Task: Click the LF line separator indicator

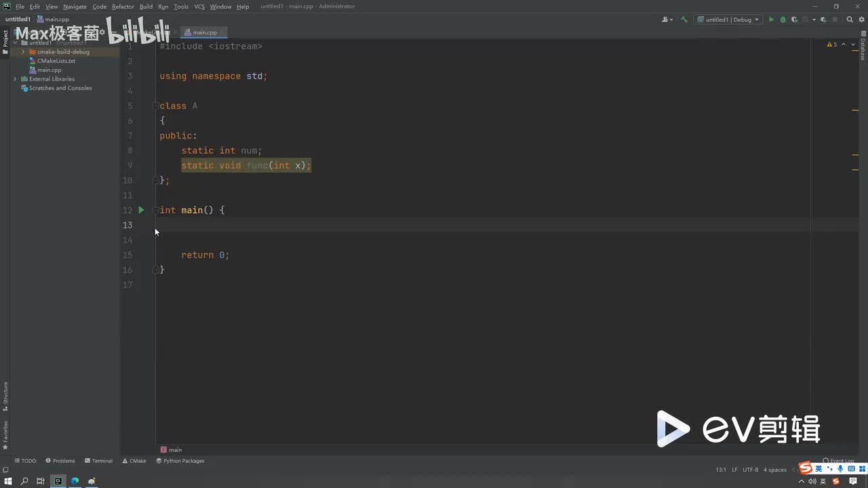Action: (734, 470)
